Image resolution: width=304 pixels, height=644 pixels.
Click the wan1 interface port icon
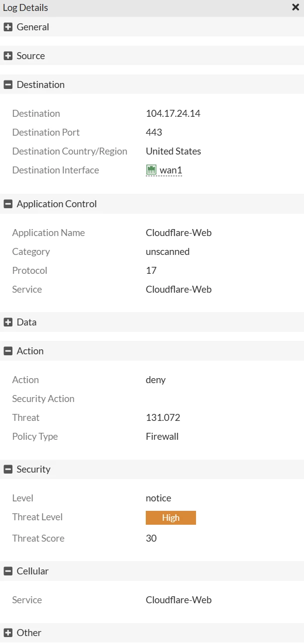click(x=151, y=170)
